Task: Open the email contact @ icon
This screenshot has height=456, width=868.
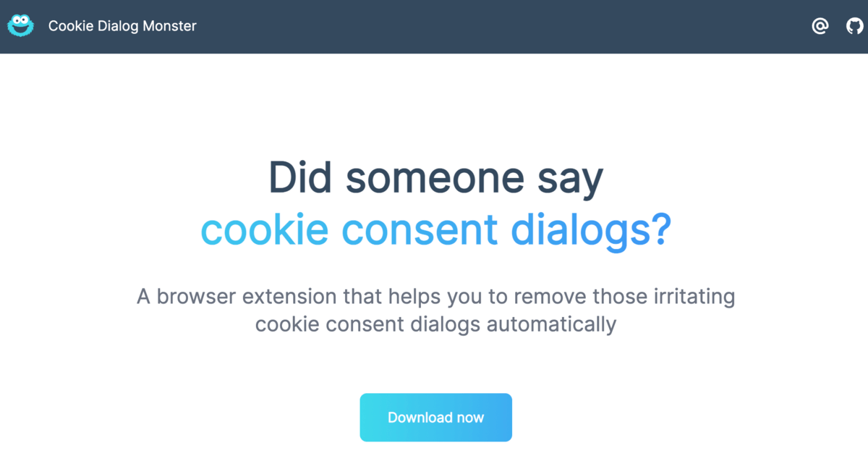Action: [820, 27]
